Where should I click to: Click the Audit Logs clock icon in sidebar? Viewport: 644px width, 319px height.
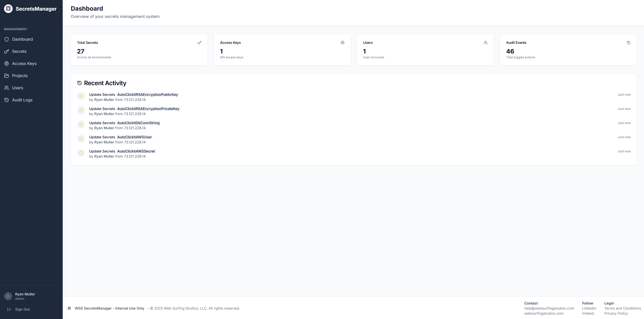7,100
